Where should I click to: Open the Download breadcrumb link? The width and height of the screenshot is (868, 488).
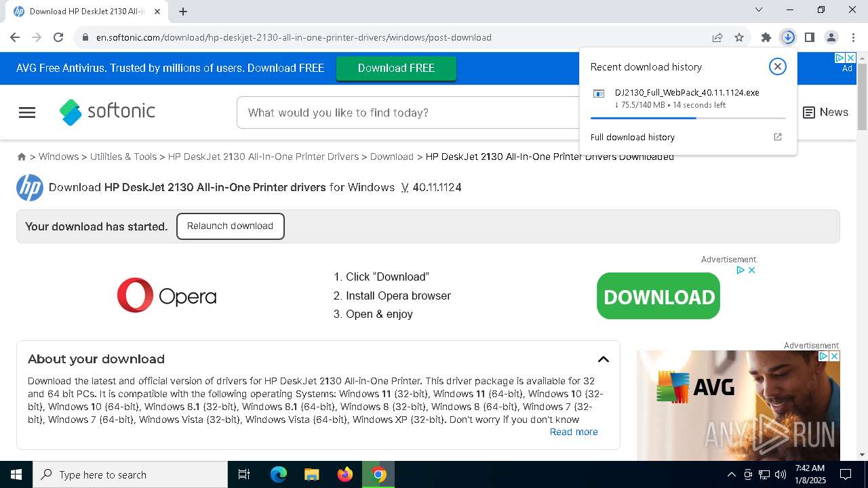(392, 157)
